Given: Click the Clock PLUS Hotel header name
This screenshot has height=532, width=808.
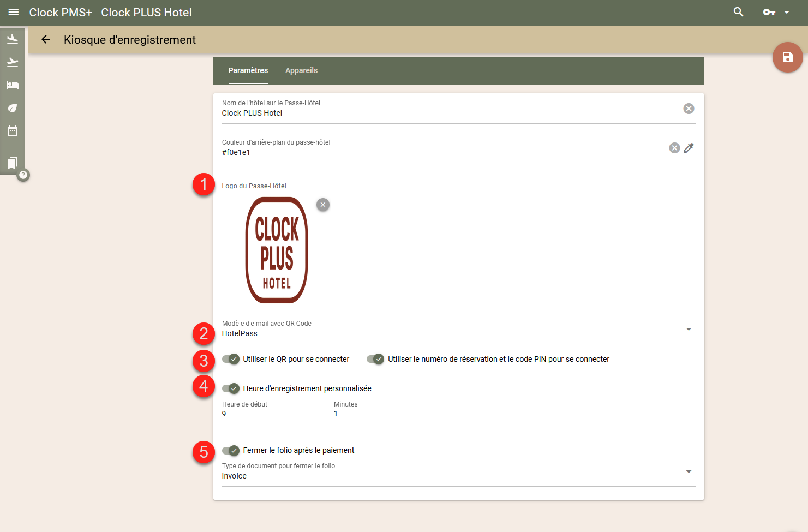Looking at the screenshot, I should click(146, 12).
